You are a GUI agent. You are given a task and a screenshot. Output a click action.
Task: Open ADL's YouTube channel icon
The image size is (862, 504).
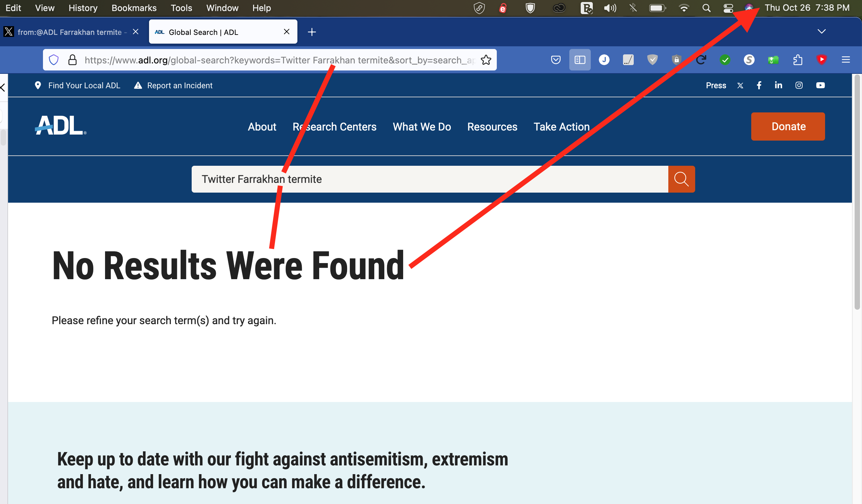pyautogui.click(x=820, y=85)
